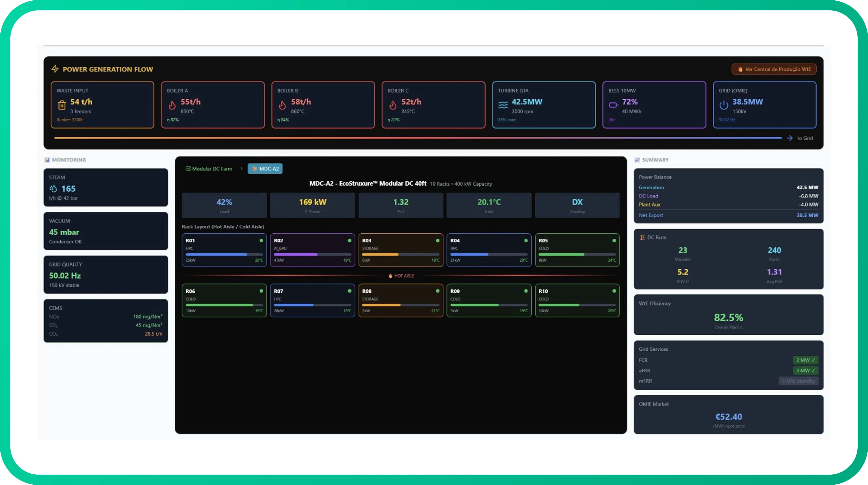The width and height of the screenshot is (868, 485).
Task: Select rack R02 AI_GPU card
Action: point(312,250)
